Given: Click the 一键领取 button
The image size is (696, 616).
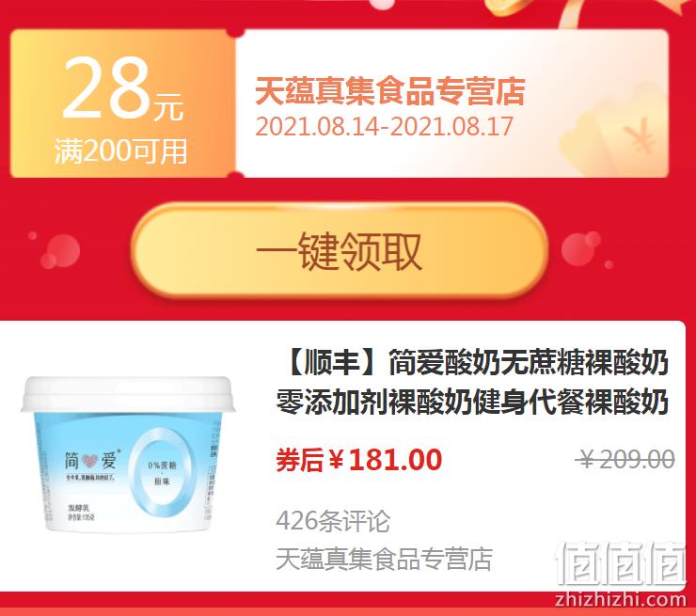Looking at the screenshot, I should coord(340,250).
